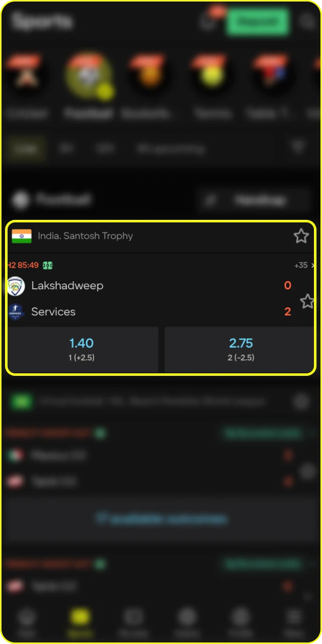Tap the India flag icon
The image size is (322, 644).
pos(22,236)
